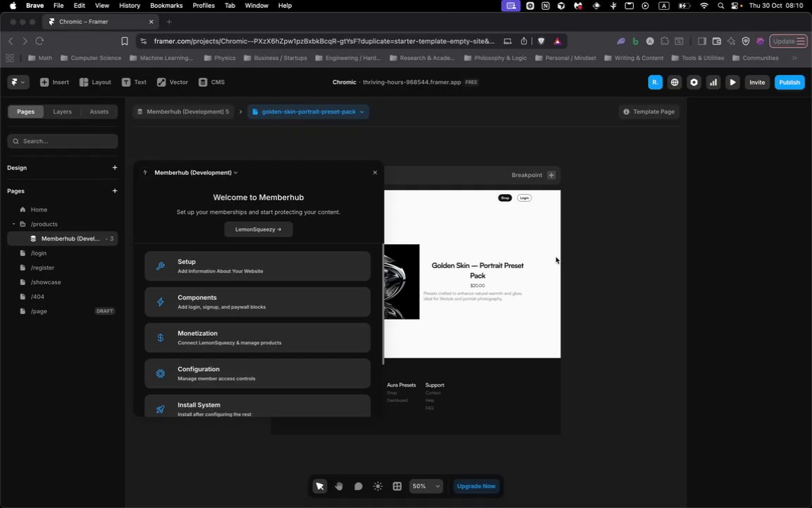The width and height of the screenshot is (812, 508).
Task: Select the /products folder row
Action: click(x=63, y=224)
